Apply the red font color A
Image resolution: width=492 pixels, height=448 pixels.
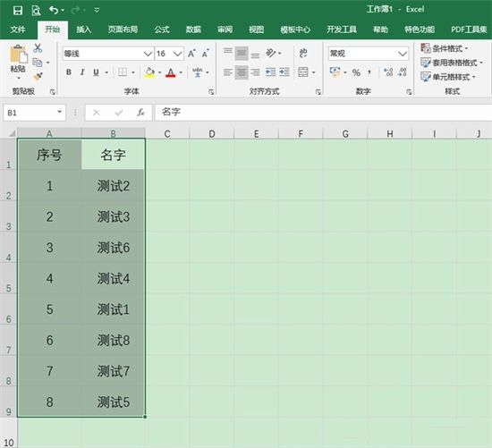170,72
